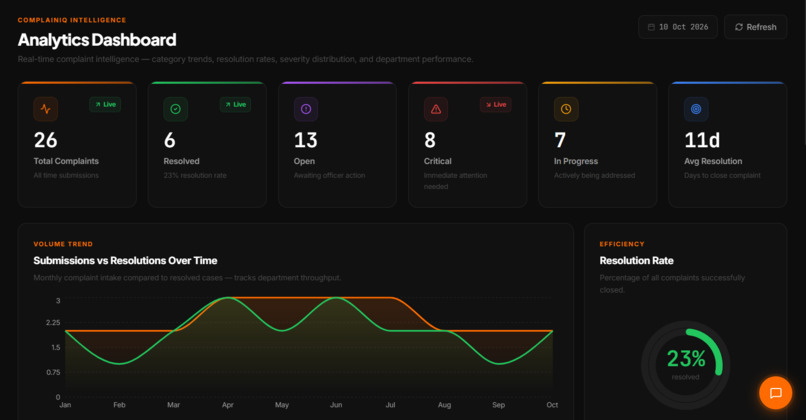Click the Jul label on chart axis
Viewport: 806px width, 420px height.
click(x=390, y=405)
